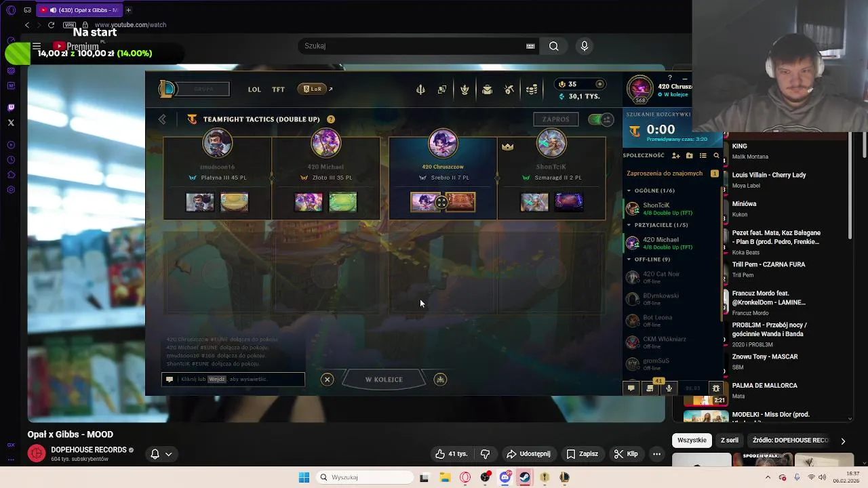Open the bug report icon in client
Image resolution: width=868 pixels, height=488 pixels.
pyautogui.click(x=715, y=388)
